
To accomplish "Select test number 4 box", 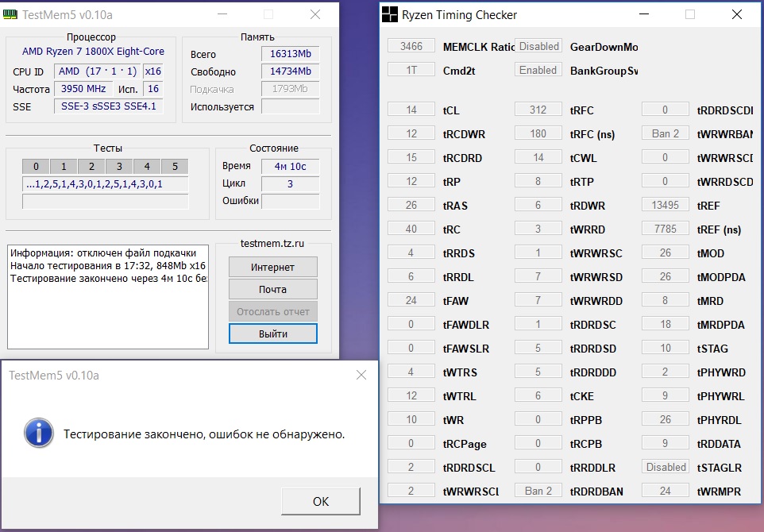I will pyautogui.click(x=147, y=167).
